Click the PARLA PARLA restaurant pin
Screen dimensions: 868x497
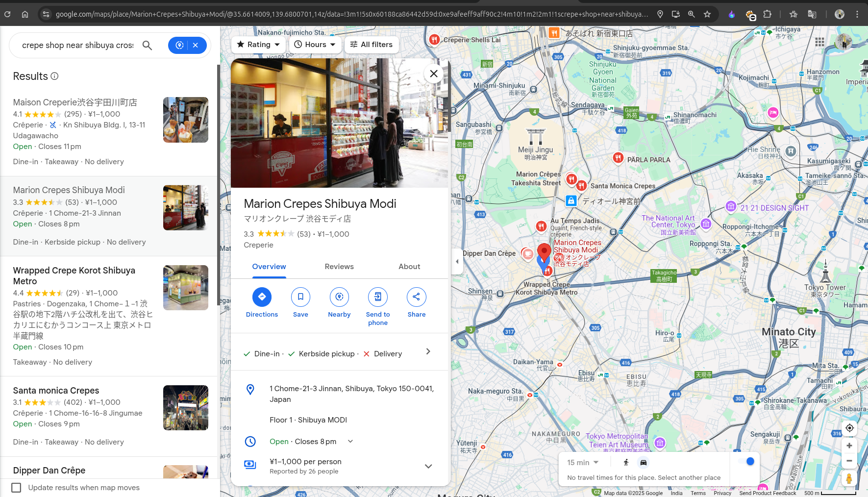[x=618, y=158]
